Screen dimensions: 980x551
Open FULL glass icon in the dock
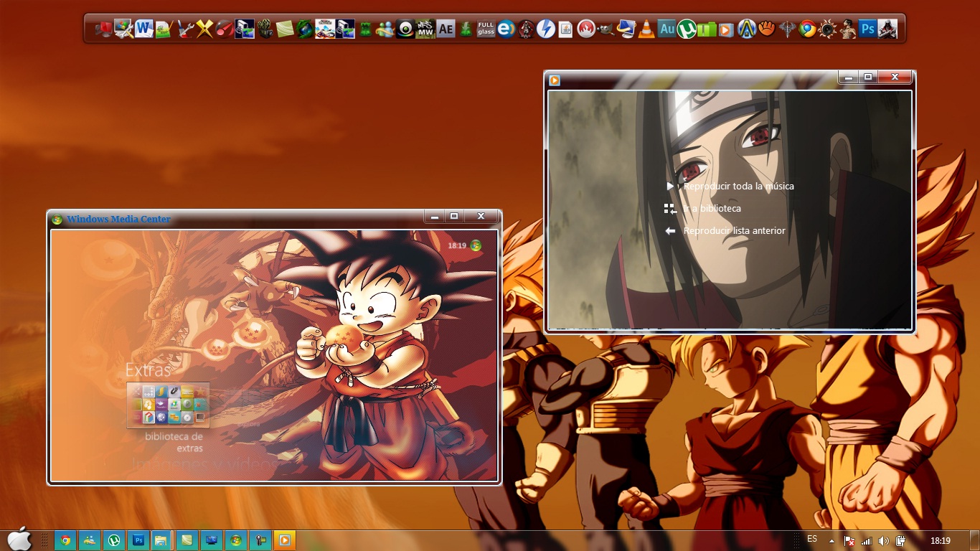(486, 29)
